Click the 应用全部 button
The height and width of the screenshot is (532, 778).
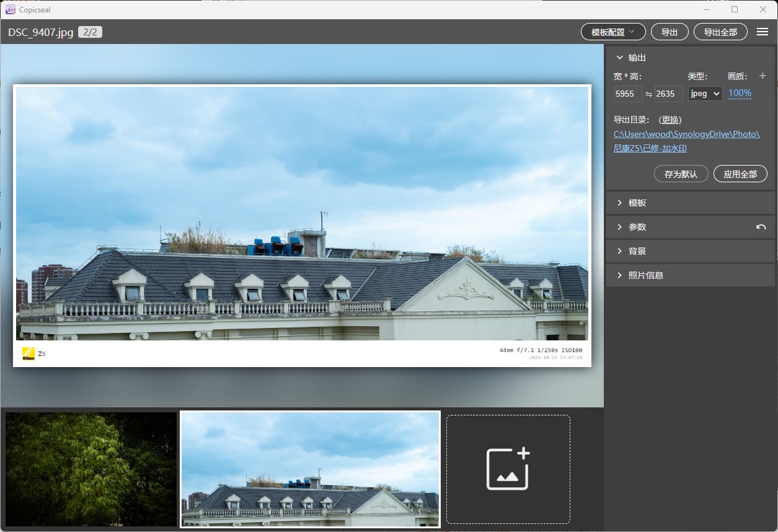click(x=740, y=174)
